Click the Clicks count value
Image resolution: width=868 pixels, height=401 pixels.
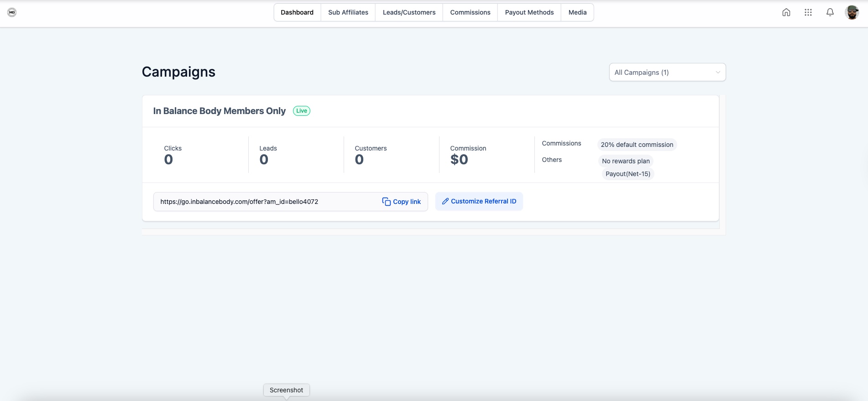point(168,160)
